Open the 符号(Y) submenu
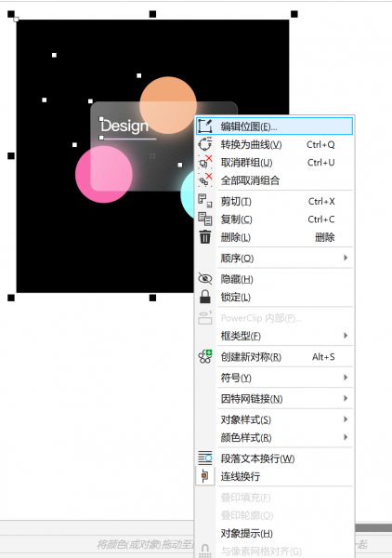 (x=274, y=378)
